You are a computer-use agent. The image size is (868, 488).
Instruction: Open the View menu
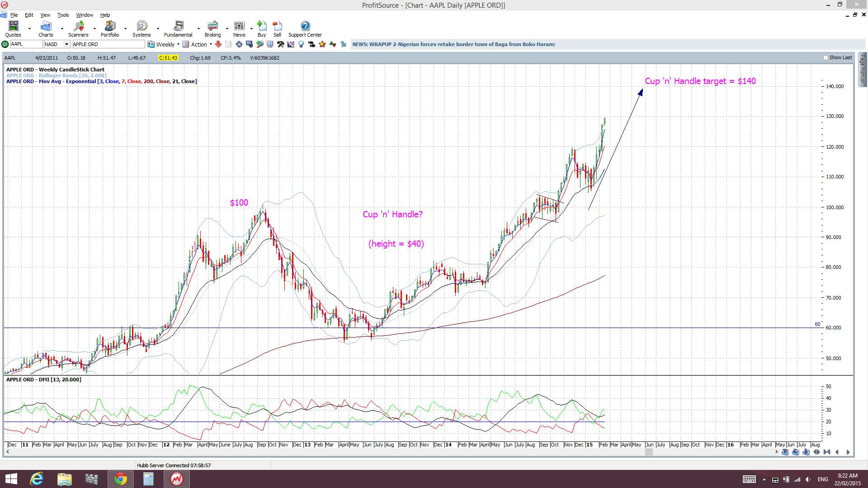pos(45,15)
